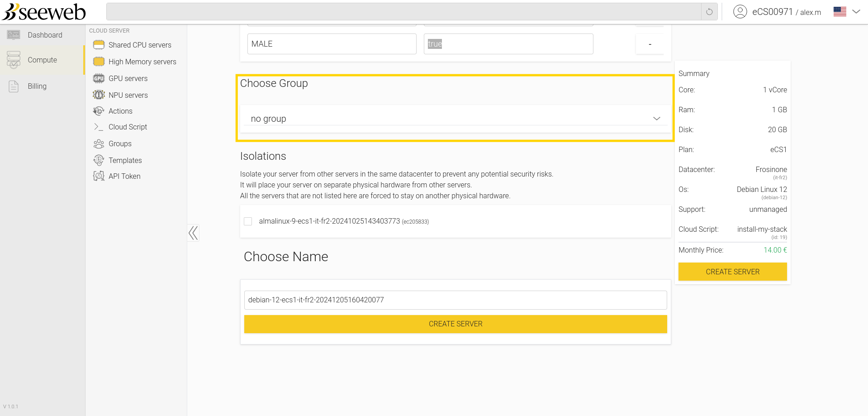The width and height of the screenshot is (868, 416).
Task: Click the group dropdown chevron arrow
Action: [657, 119]
